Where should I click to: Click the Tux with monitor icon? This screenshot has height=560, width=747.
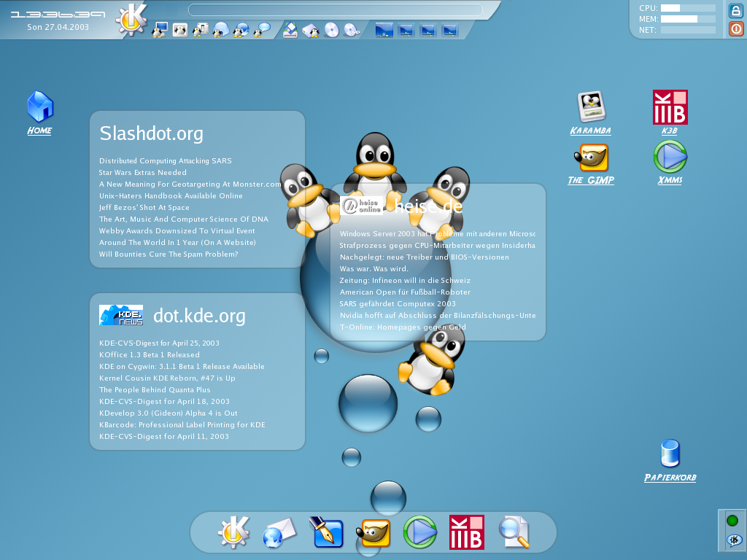tap(160, 30)
